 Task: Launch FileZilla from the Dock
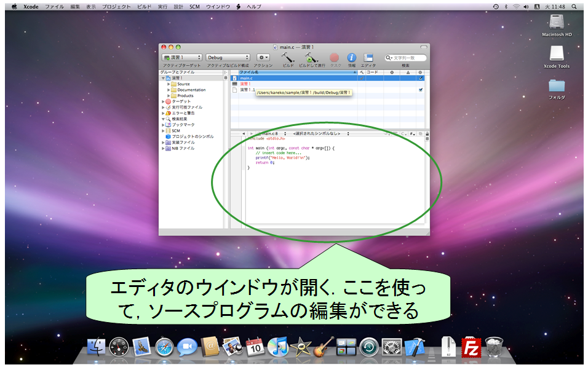tap(471, 347)
